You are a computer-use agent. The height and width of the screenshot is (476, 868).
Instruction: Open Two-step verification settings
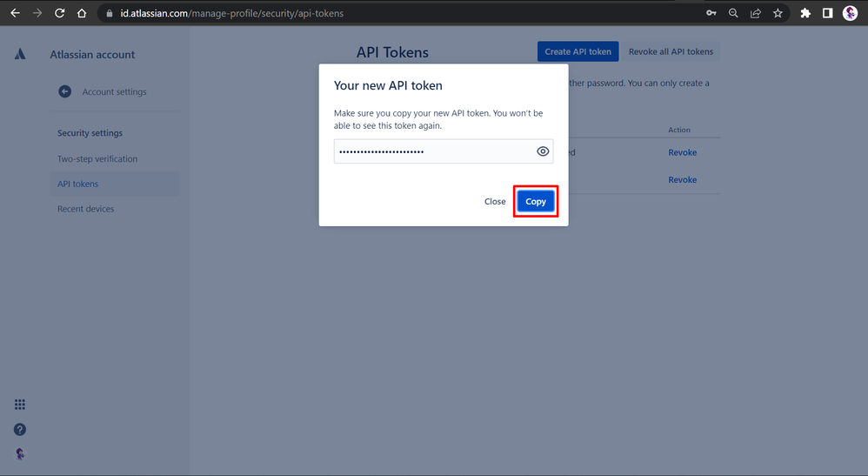[x=97, y=159]
